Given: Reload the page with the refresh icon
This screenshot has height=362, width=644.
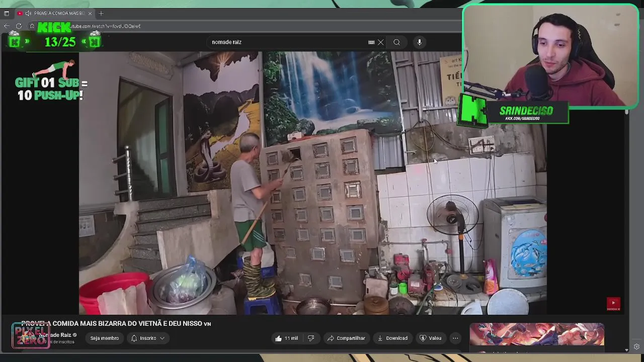Looking at the screenshot, I should click(x=19, y=26).
